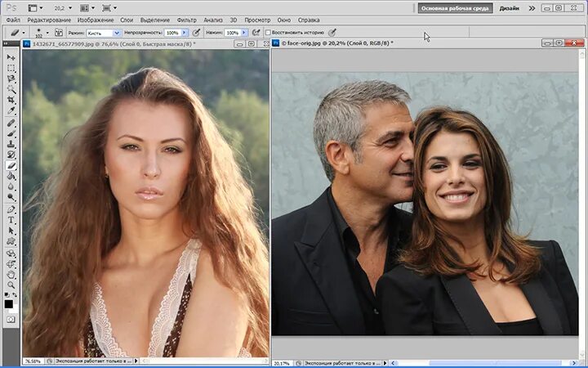Image resolution: width=588 pixels, height=368 pixels.
Task: Select the Brush tool in toolbox
Action: tap(11, 133)
